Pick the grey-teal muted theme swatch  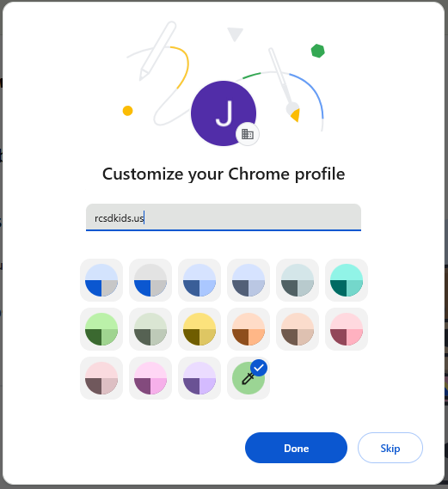coord(298,280)
